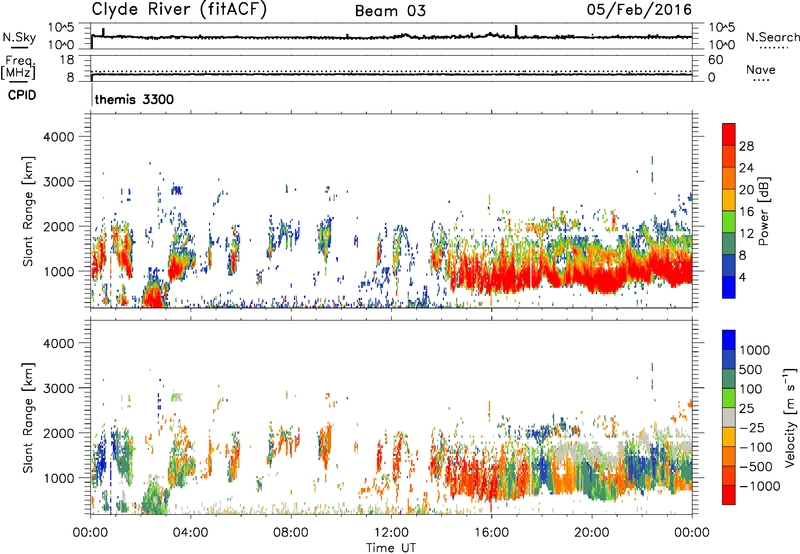Image resolution: width=800 pixels, height=554 pixels.
Task: Click the gray segment of velocity colorbar
Action: coord(729,417)
